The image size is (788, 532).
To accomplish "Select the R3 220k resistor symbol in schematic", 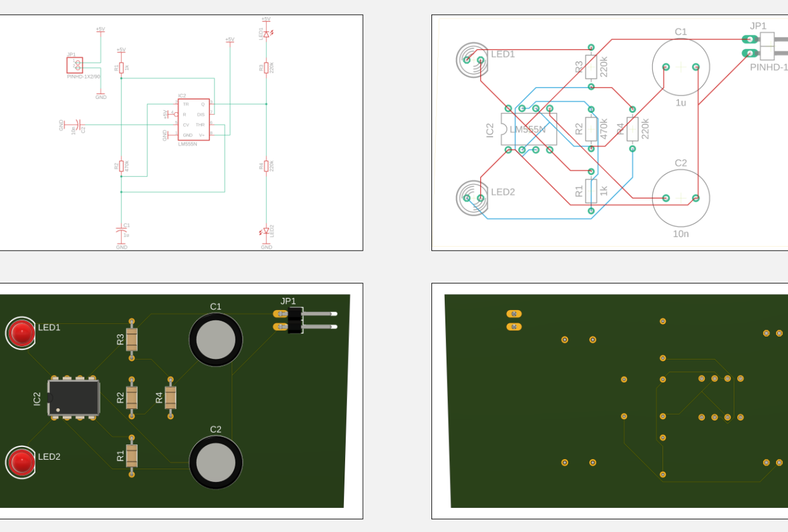I will tap(266, 67).
